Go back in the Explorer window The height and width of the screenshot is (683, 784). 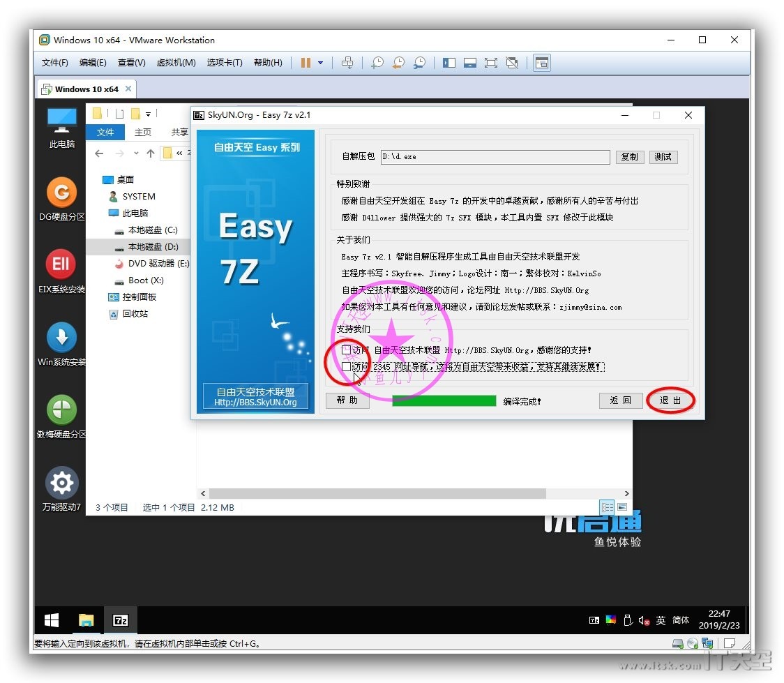99,153
